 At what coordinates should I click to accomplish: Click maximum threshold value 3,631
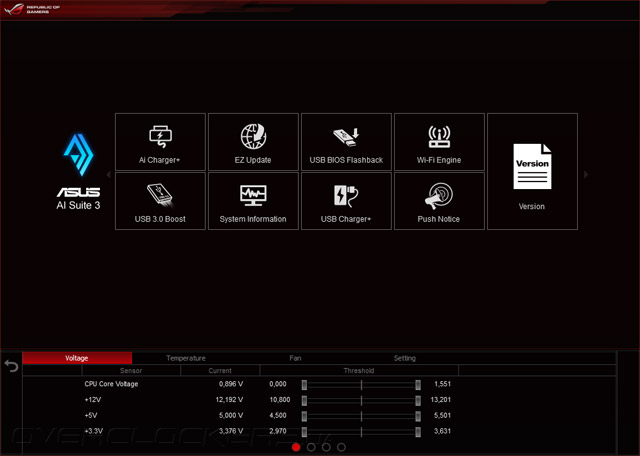442,431
